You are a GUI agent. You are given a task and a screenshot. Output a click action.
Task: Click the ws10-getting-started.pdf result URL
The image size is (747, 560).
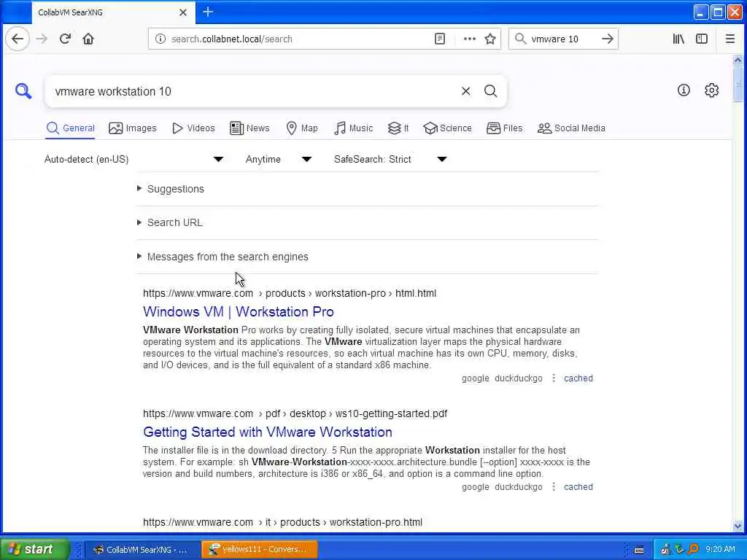tap(295, 413)
